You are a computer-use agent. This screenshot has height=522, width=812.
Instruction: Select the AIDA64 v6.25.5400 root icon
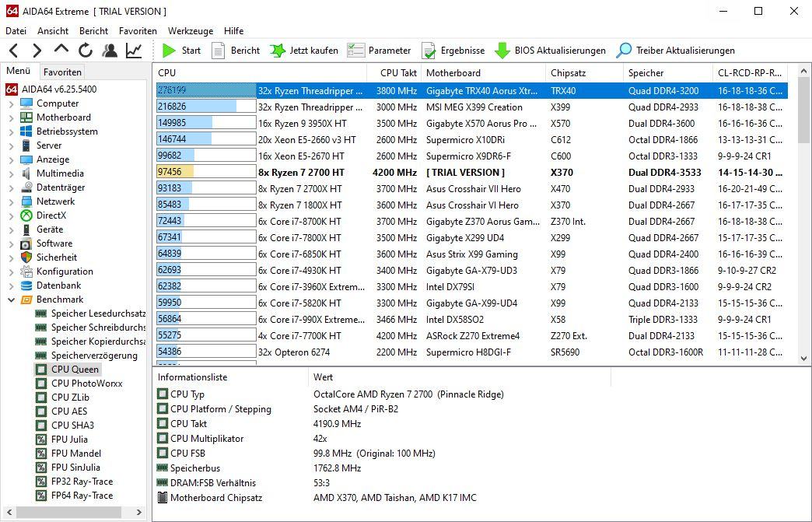(x=12, y=89)
